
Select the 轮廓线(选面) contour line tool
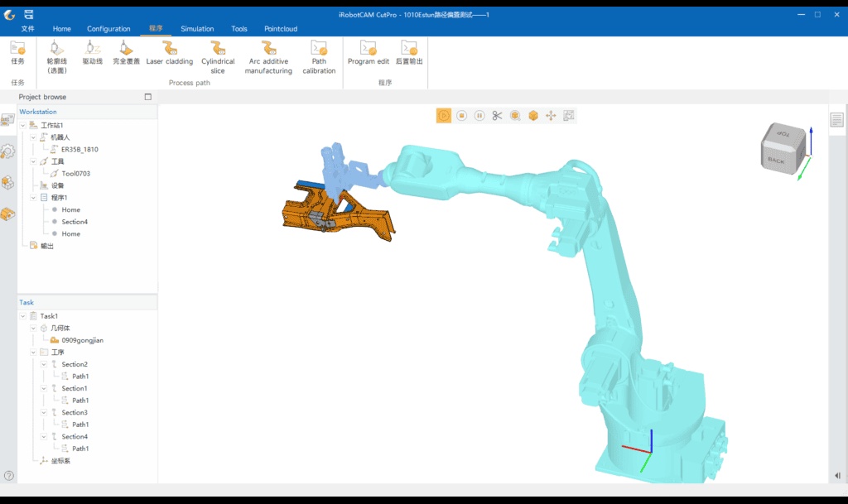pyautogui.click(x=57, y=57)
